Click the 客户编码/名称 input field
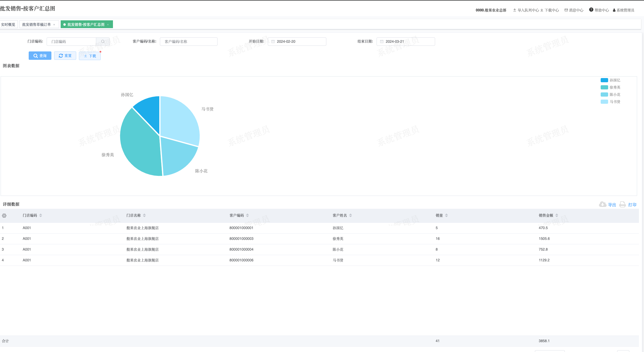644x352 pixels. pos(189,42)
